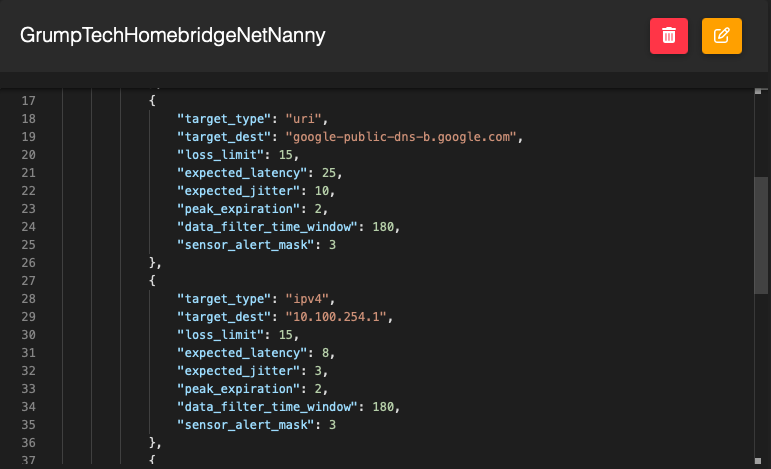Click the "ipv4" string value
771x469 pixels.
pyautogui.click(x=307, y=299)
